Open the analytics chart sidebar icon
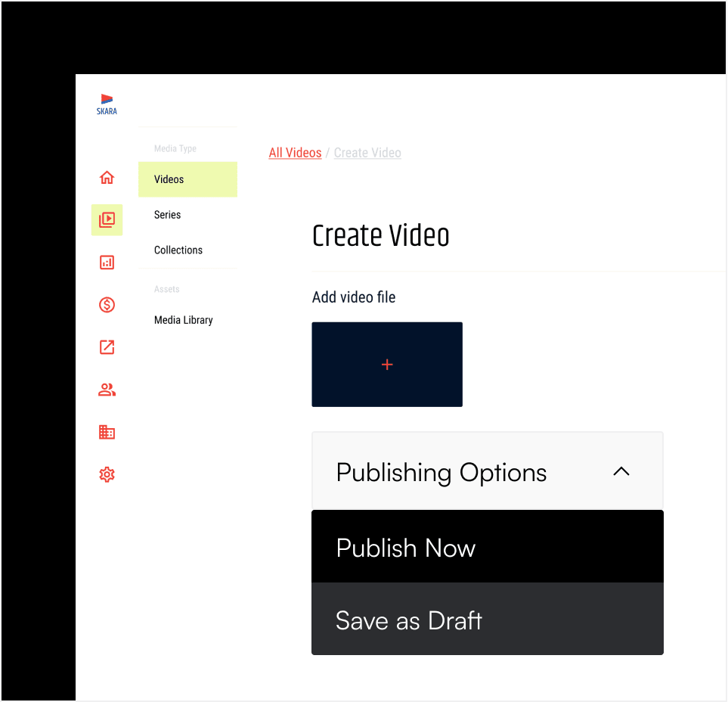 [107, 262]
